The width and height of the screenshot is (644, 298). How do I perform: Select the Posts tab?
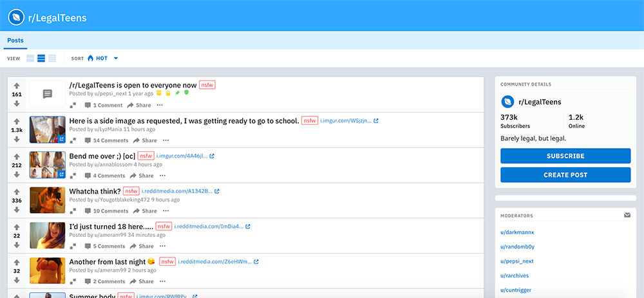tap(15, 41)
